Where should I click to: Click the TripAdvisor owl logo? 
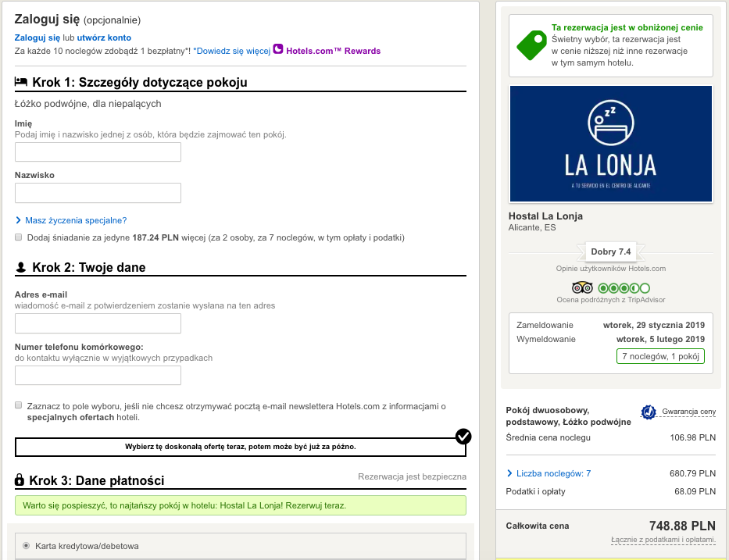pos(583,287)
